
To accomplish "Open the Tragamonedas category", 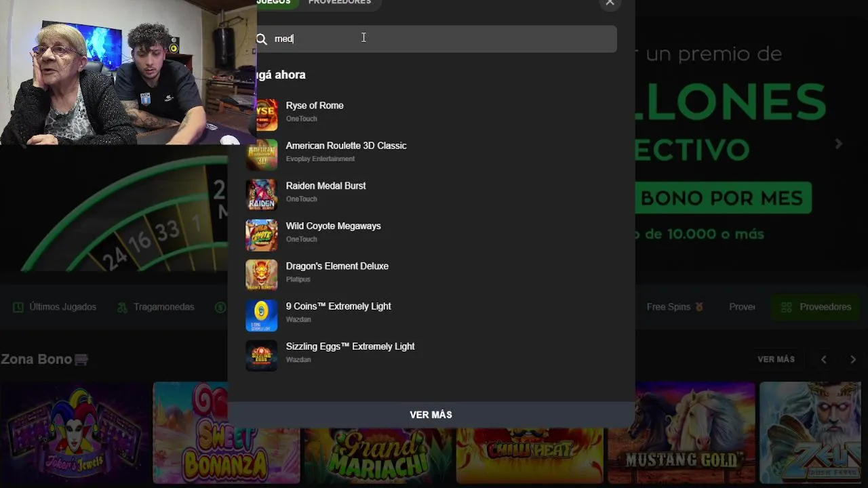I will (x=156, y=307).
